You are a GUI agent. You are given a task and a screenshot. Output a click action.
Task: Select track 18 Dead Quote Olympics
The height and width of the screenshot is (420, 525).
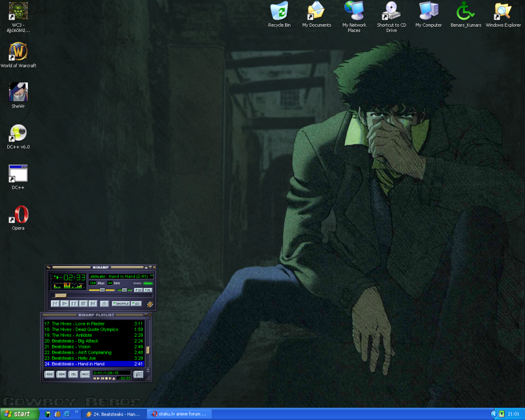pos(94,329)
